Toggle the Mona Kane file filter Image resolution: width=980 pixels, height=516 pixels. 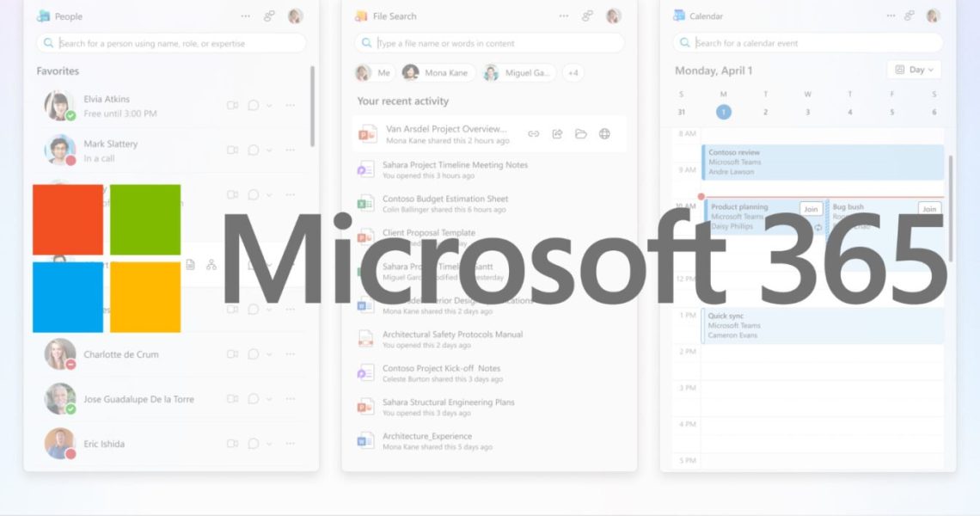point(437,73)
